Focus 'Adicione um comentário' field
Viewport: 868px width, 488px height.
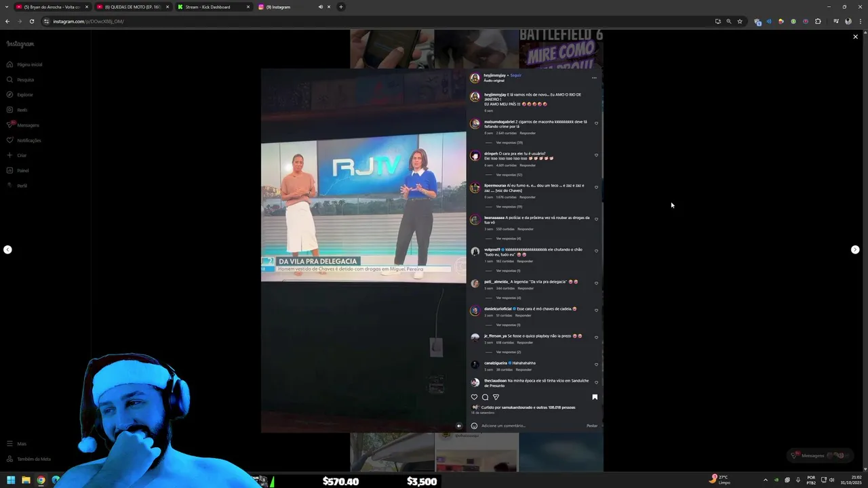coord(532,426)
